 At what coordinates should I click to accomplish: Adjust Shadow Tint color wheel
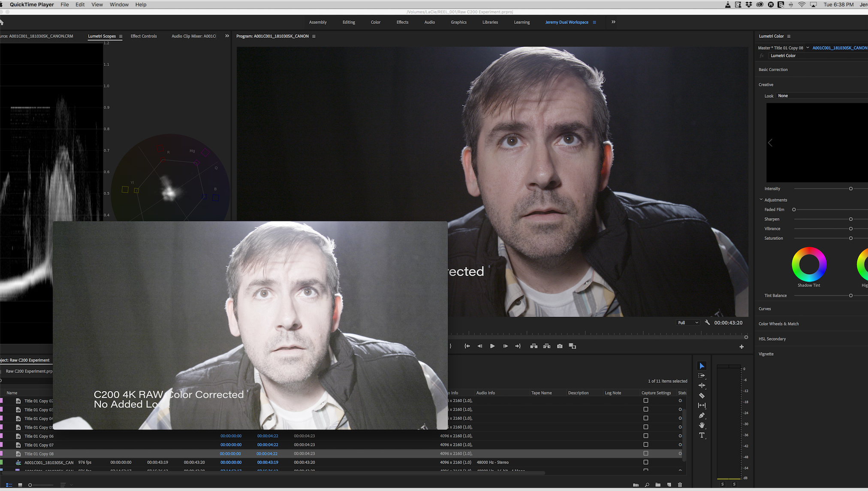click(x=809, y=264)
